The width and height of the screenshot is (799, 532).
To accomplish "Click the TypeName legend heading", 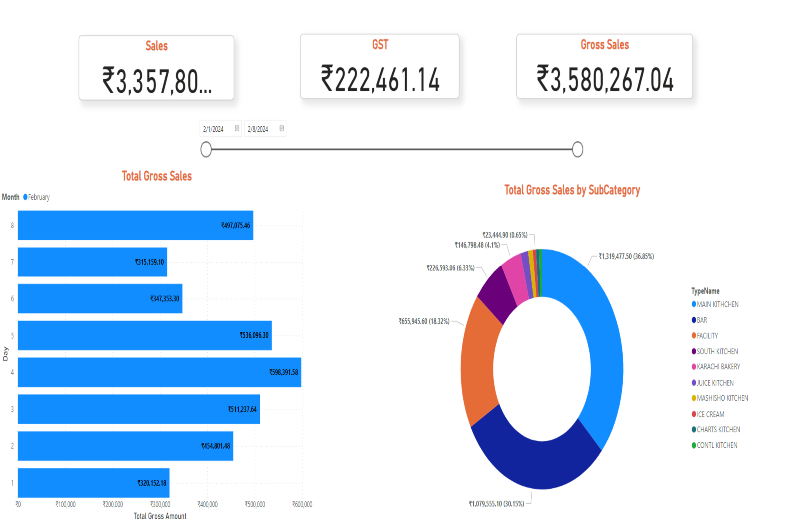I will click(705, 291).
